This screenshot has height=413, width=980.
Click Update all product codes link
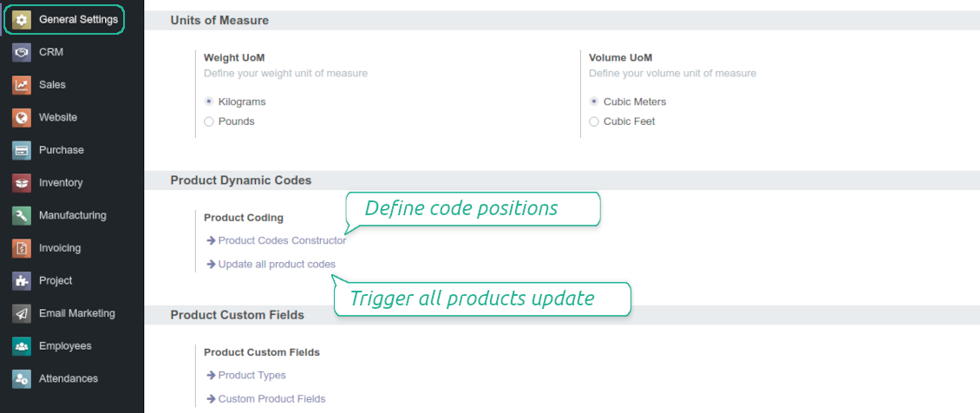tap(276, 264)
